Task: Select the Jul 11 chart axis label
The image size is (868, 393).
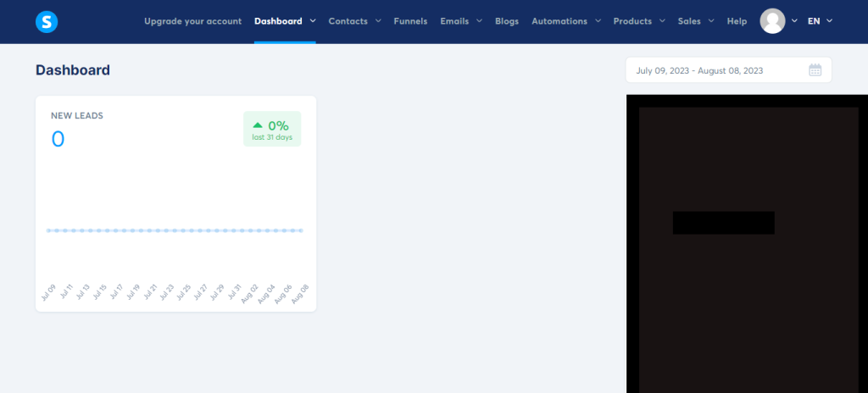Action: 66,291
